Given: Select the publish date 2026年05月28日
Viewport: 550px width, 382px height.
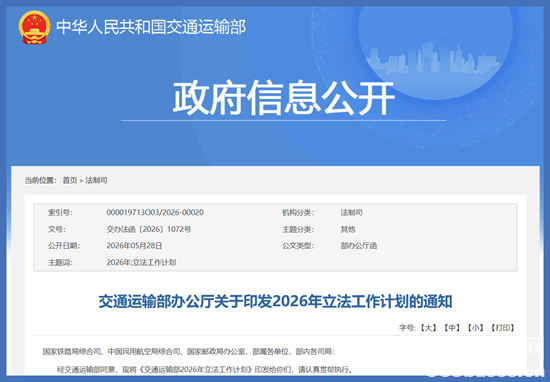Looking at the screenshot, I should (x=134, y=246).
